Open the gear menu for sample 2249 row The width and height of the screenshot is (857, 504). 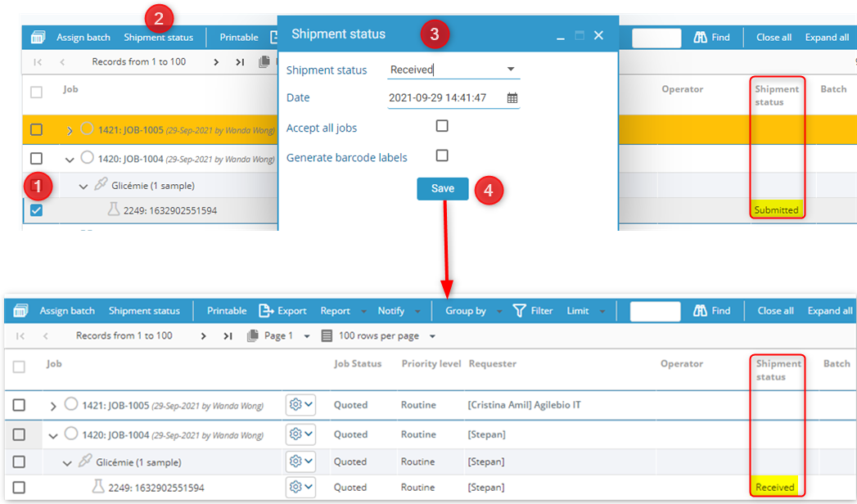click(300, 487)
